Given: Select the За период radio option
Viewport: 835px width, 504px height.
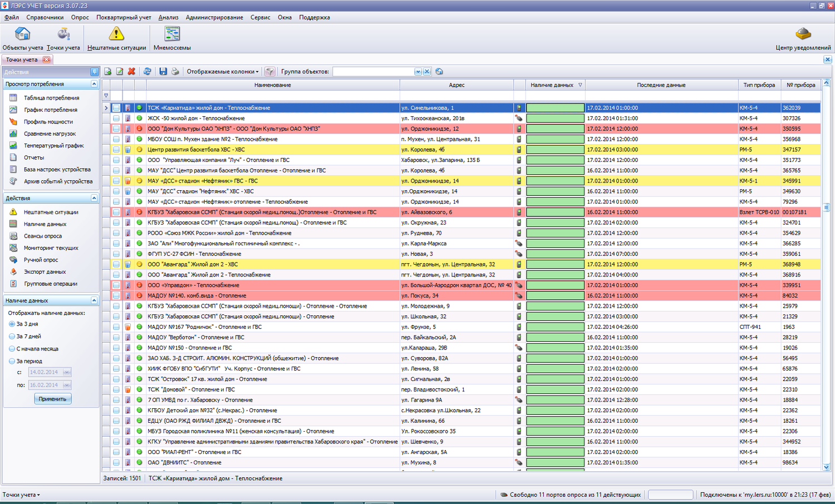Looking at the screenshot, I should [x=12, y=362].
